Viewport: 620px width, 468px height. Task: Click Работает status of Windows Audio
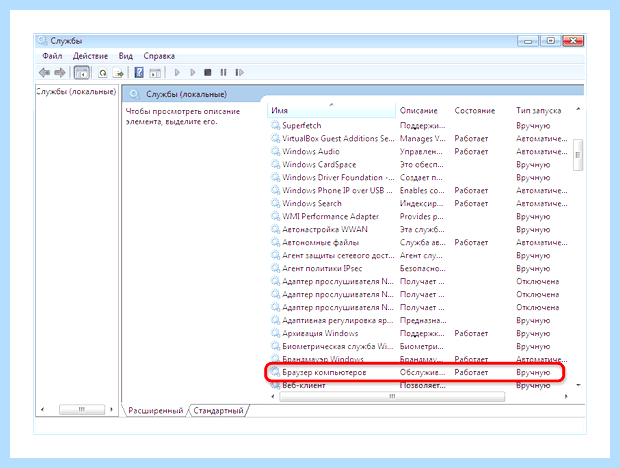(471, 152)
